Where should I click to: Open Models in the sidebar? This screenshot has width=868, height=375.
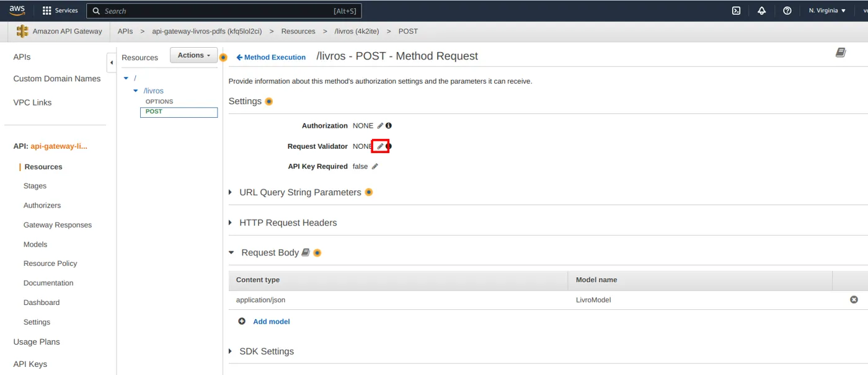(x=35, y=244)
